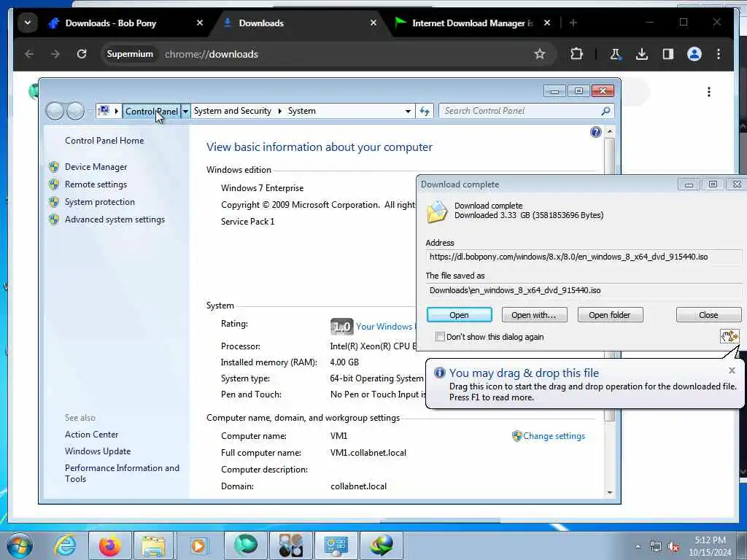Open Control Panel help icon
This screenshot has width=747, height=560.
[595, 132]
